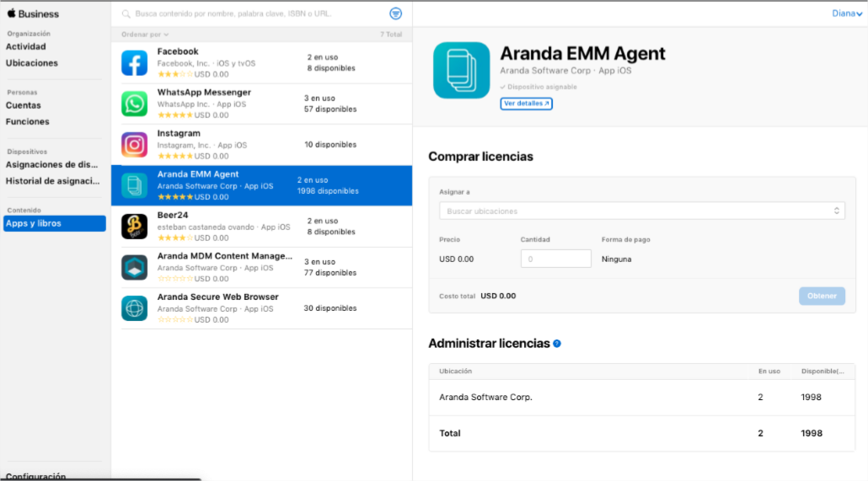Click the search magnifier icon

(x=126, y=13)
